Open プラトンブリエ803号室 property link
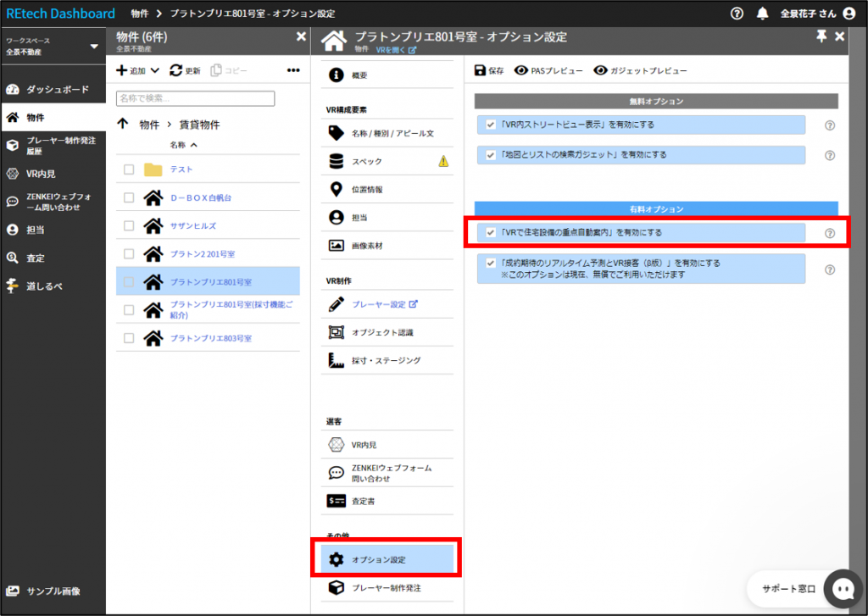This screenshot has width=868, height=616. pyautogui.click(x=211, y=338)
